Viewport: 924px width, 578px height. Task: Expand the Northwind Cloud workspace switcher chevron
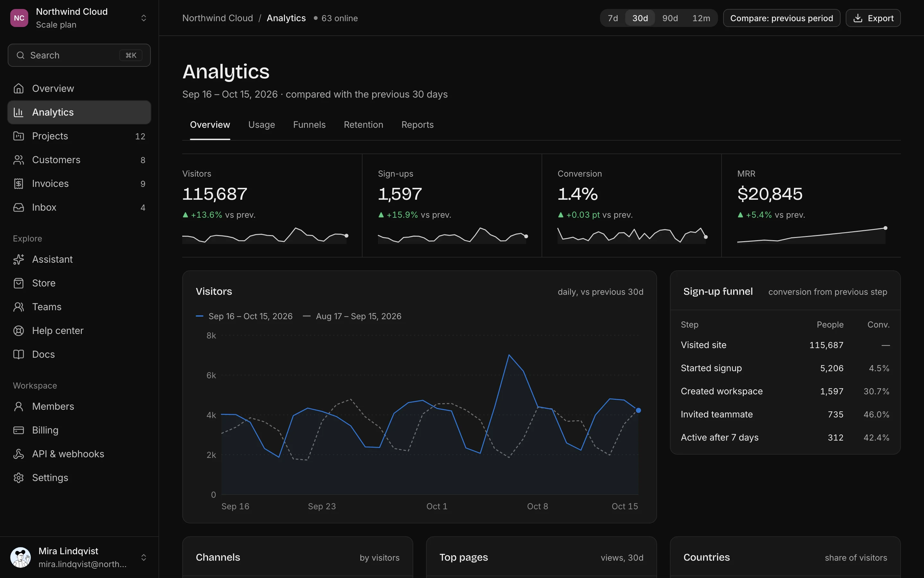click(143, 18)
